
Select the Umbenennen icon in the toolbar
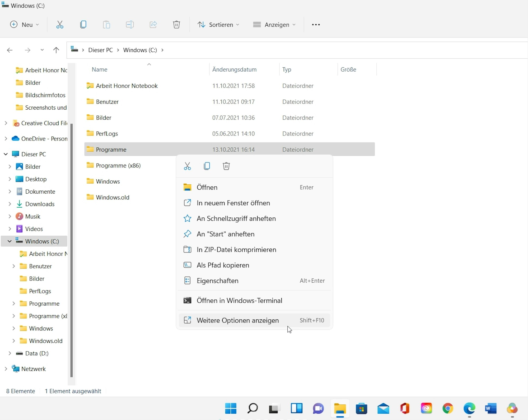[130, 25]
